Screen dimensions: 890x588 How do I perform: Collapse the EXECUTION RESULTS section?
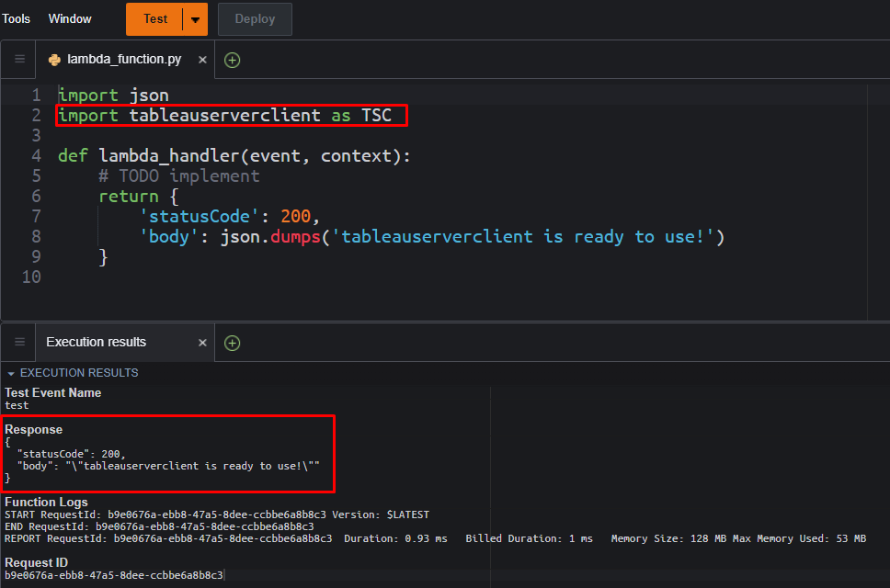click(x=11, y=374)
